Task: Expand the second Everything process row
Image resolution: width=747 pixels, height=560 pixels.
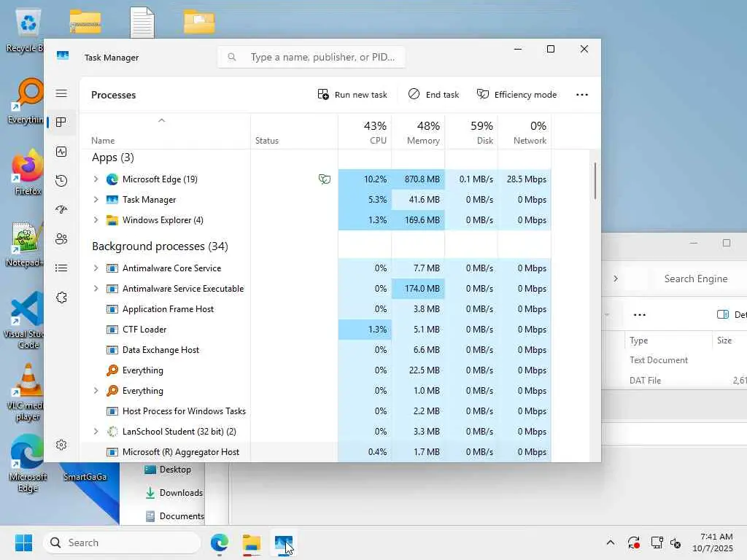Action: 96,391
